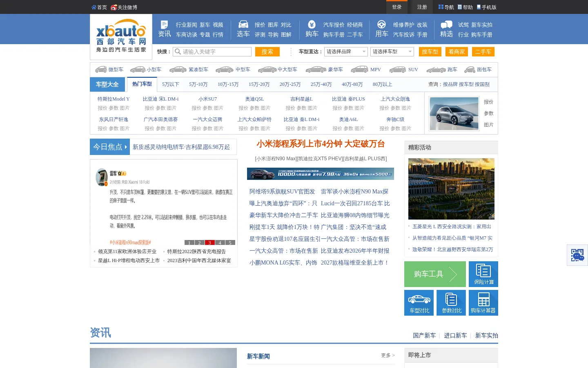
Task: Open 奔驰C级 car link
Action: point(395,119)
